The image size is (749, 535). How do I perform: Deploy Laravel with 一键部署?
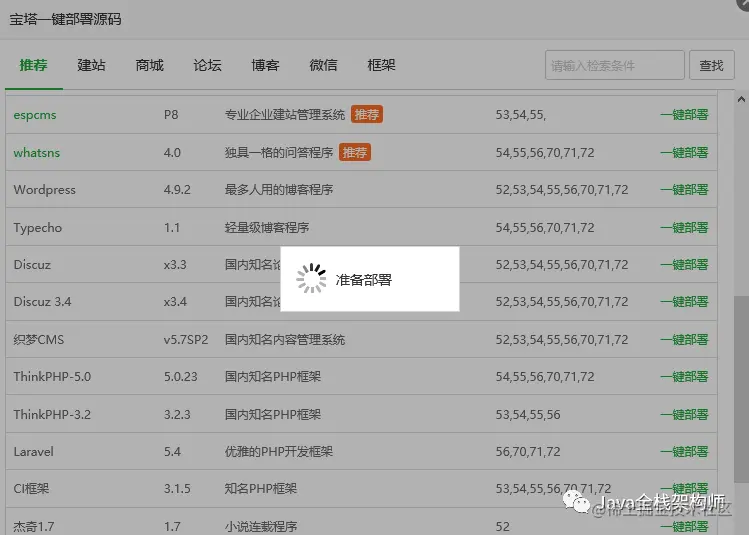tap(684, 451)
